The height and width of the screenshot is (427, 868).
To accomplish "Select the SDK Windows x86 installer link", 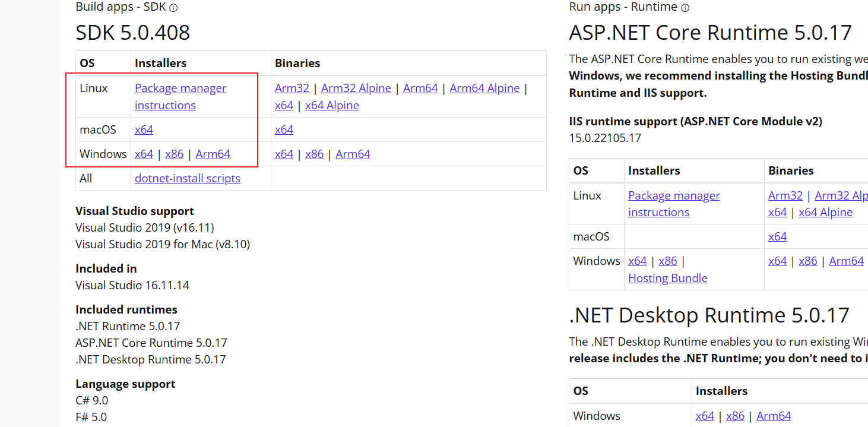I will click(174, 154).
